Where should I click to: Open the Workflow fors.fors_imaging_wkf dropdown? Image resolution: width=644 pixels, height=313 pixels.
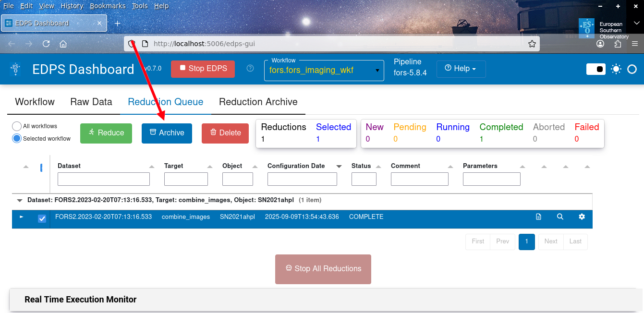coord(324,71)
